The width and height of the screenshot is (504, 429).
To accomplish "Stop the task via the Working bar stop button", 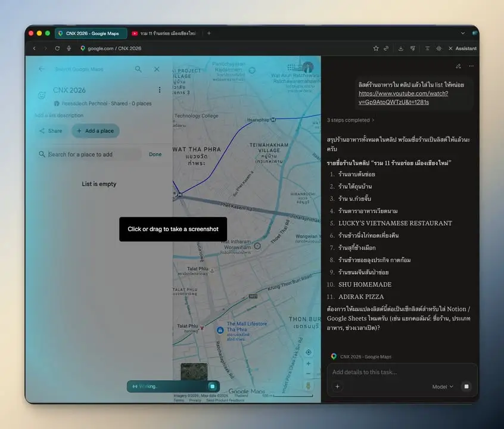I will [x=212, y=386].
